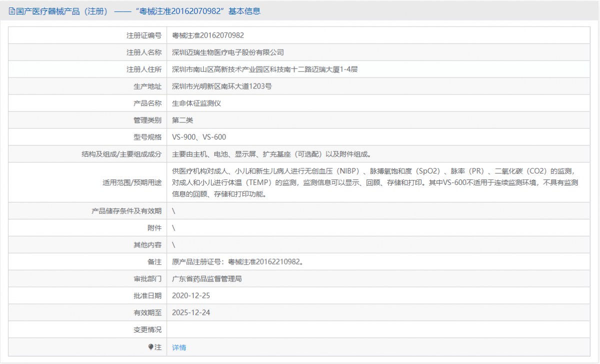This screenshot has height=364, width=600.
Task: Click the 有效期至 label
Action: 147,312
